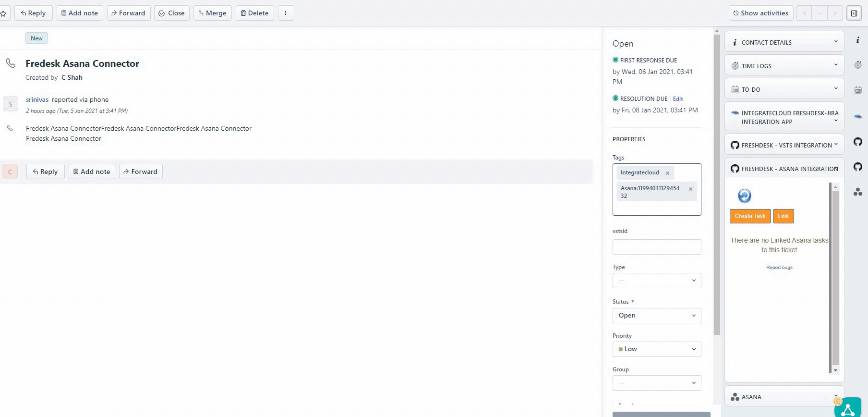Delete this ticket
Viewport: 868px width, 417px height.
255,13
